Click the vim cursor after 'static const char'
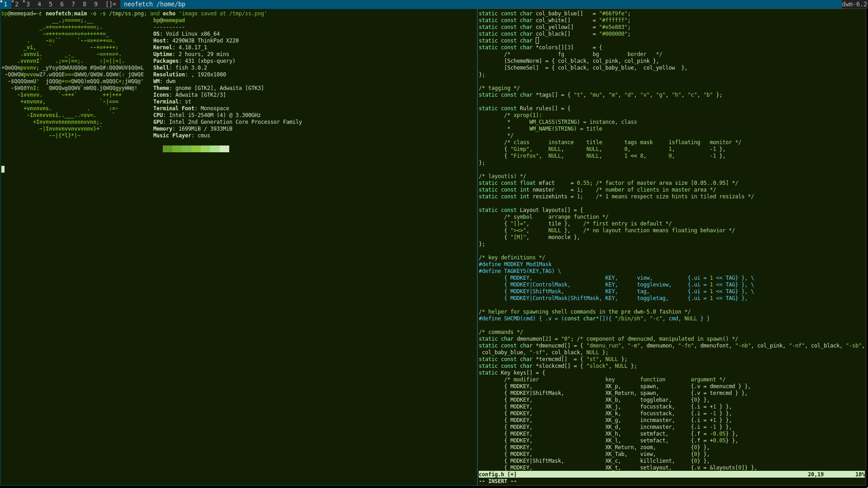The width and height of the screenshot is (868, 488). pyautogui.click(x=537, y=41)
